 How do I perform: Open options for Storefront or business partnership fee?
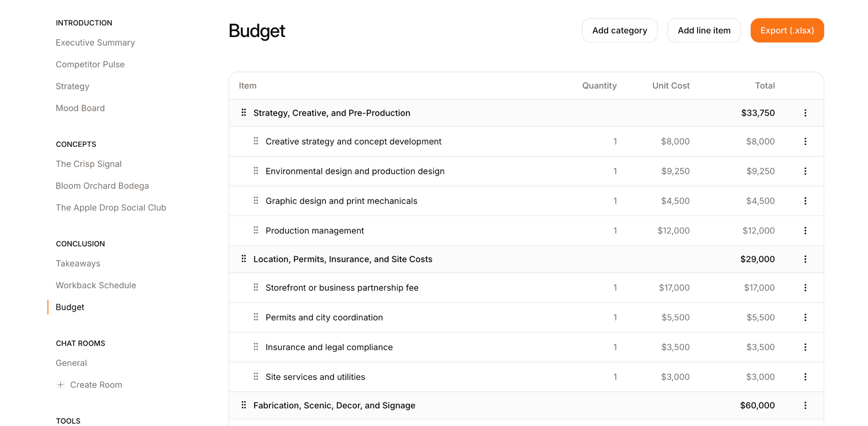[805, 288]
